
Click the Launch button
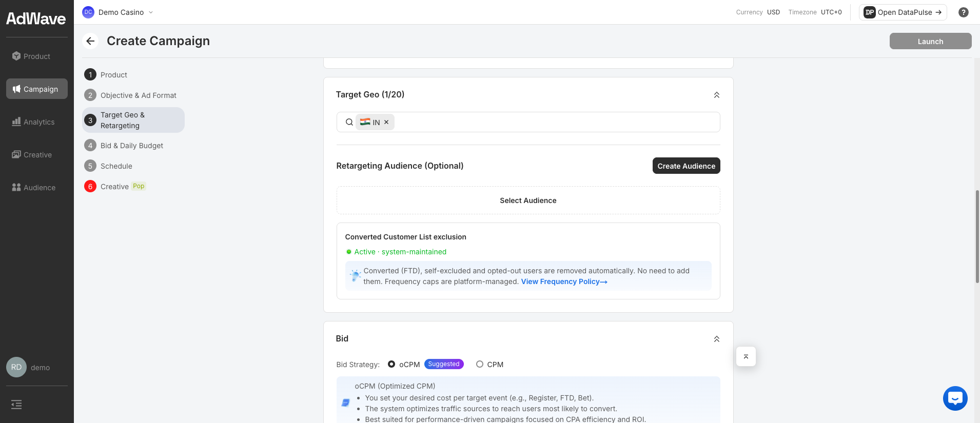pos(930,41)
